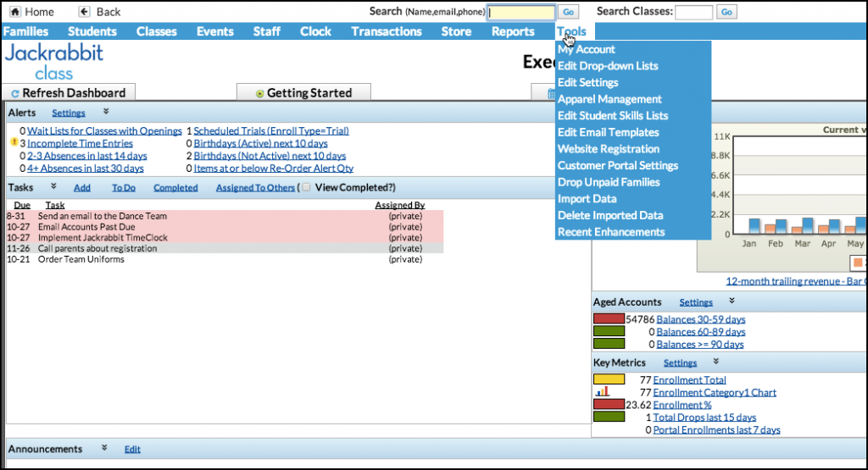This screenshot has width=868, height=470.
Task: Open Edit Email Templates menu item
Action: click(609, 132)
